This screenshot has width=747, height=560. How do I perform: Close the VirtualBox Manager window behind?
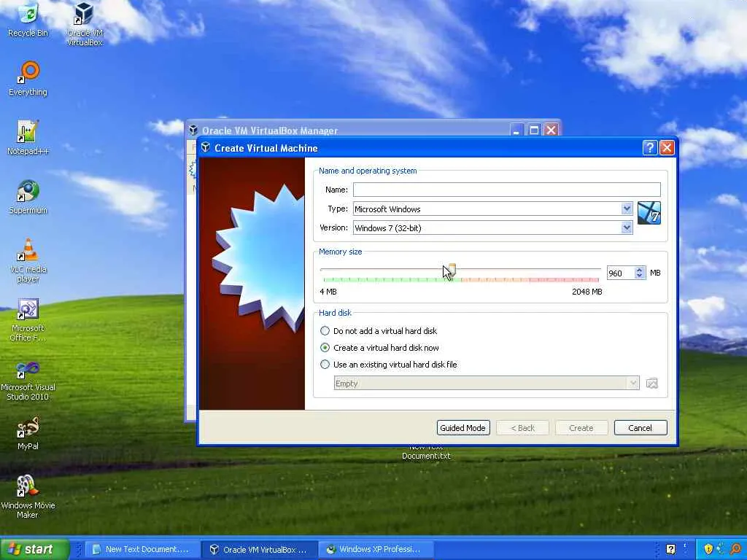[x=551, y=130]
